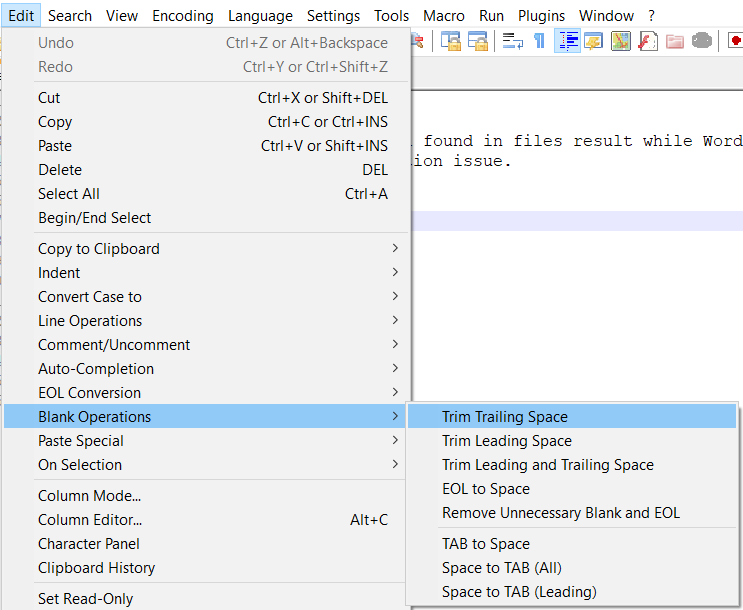Click Trim Leading Space
Screen dimensions: 743x610
[x=572, y=440]
